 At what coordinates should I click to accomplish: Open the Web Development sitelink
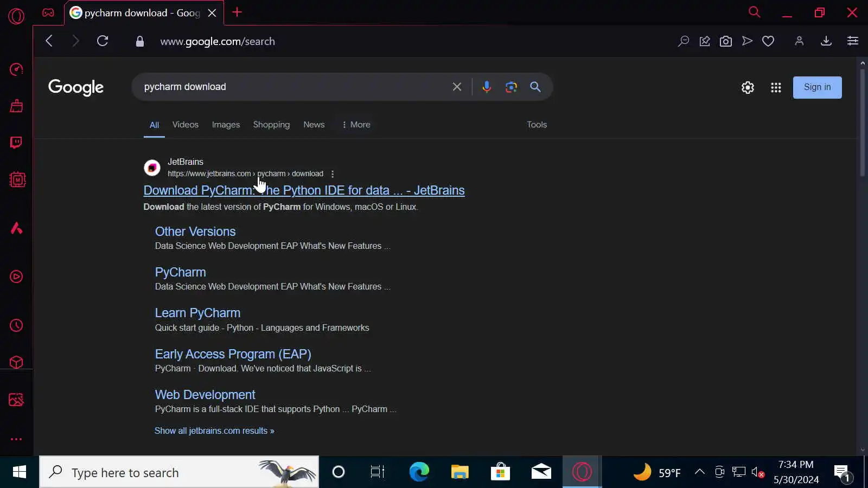[205, 395]
